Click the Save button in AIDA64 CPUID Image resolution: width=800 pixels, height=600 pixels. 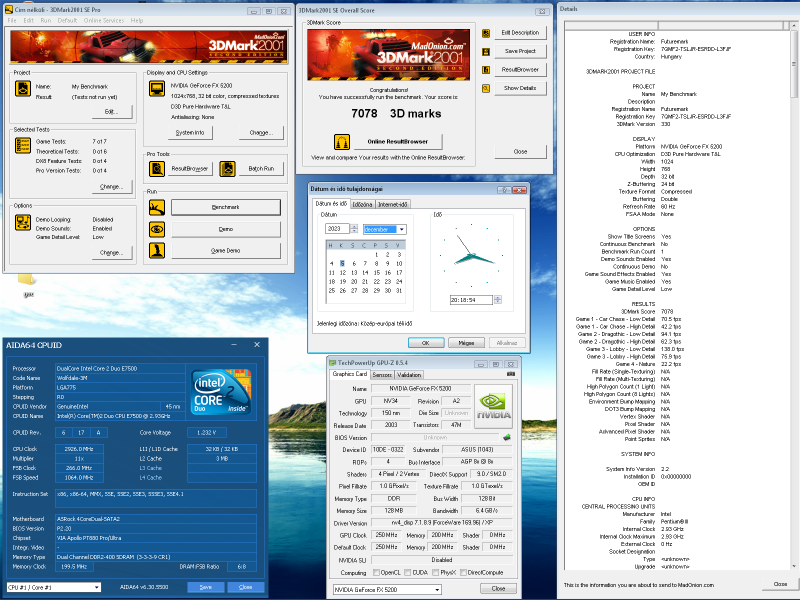[206, 587]
